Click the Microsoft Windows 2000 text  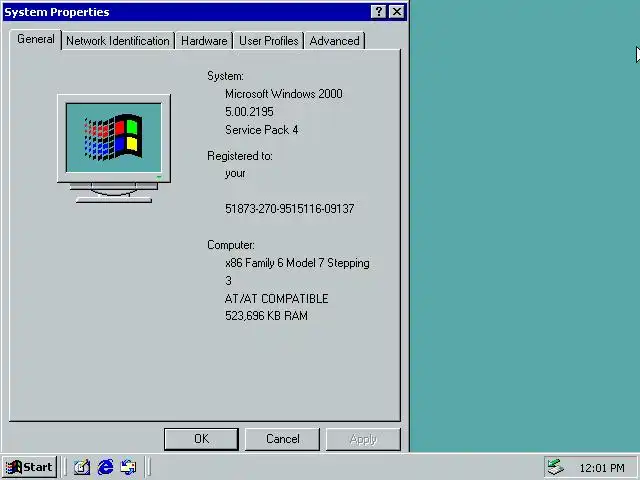pos(284,94)
